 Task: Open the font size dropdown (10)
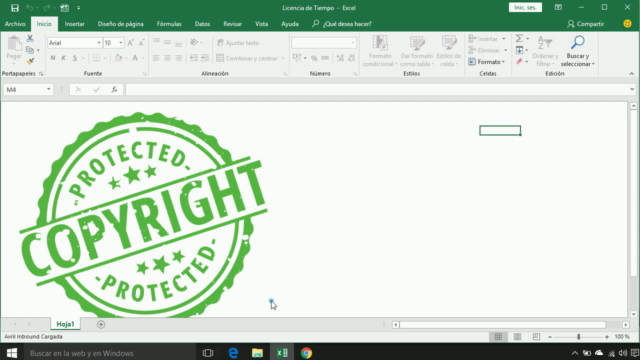coord(120,43)
